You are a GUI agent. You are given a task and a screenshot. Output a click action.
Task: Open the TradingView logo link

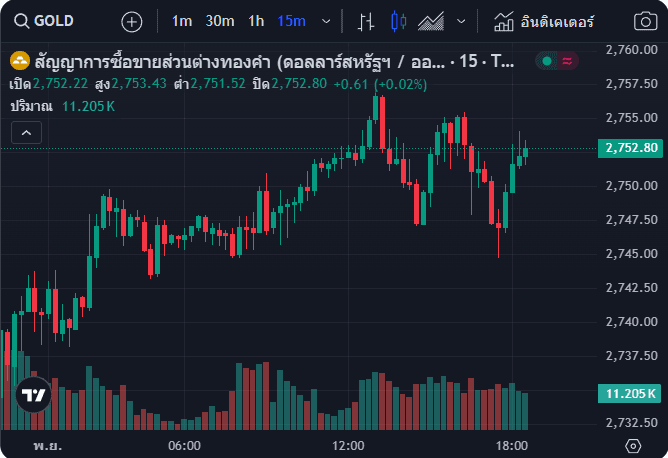pos(34,395)
